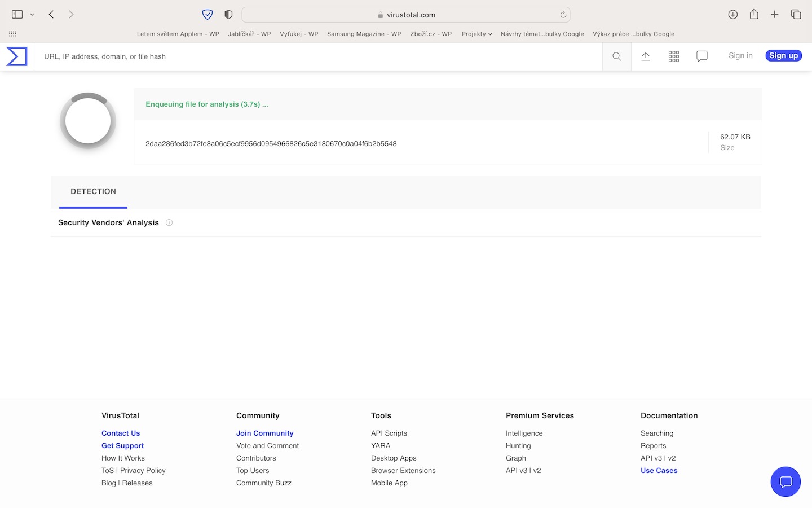Click the URL, IP address search field
Viewport: 812px width, 508px height.
tap(316, 56)
